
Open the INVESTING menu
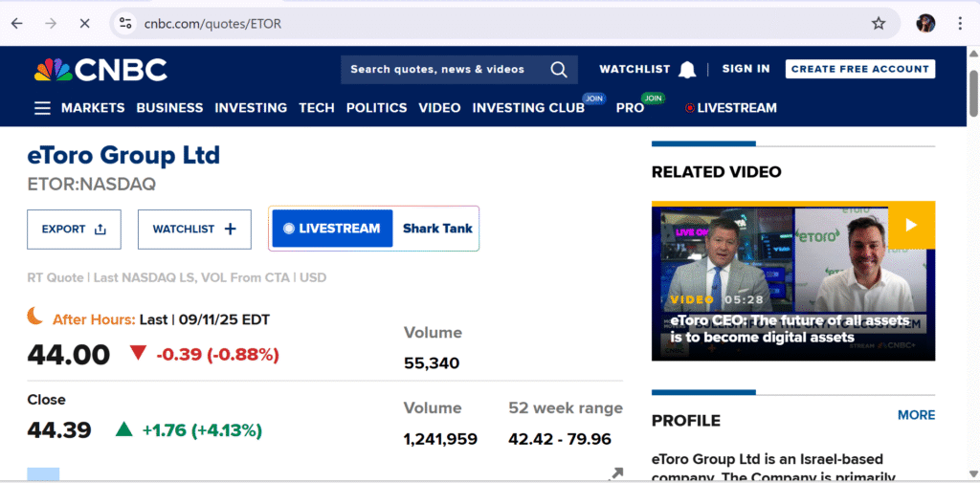click(x=251, y=108)
